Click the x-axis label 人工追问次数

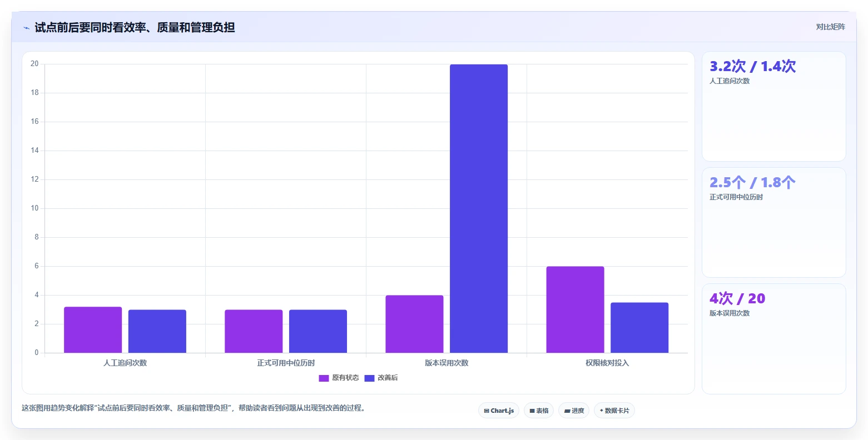(x=125, y=363)
